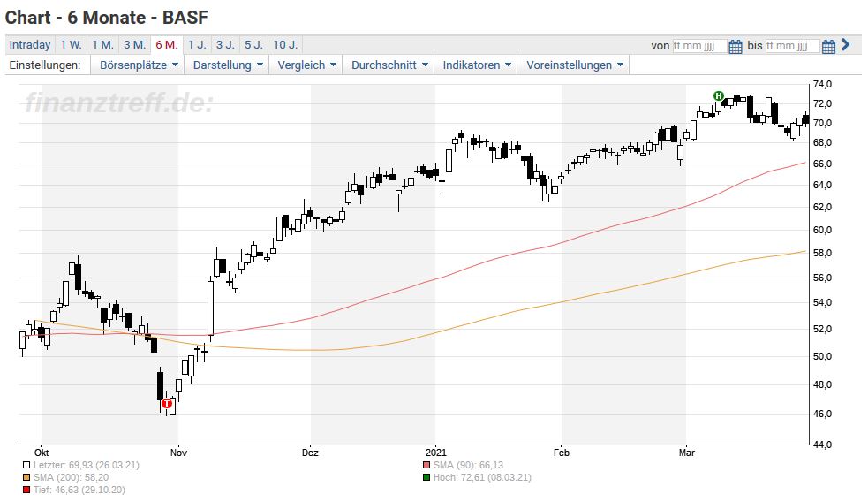868x502 pixels.
Task: Click the SMA (90): 66,13 legend text
Action: (468, 466)
